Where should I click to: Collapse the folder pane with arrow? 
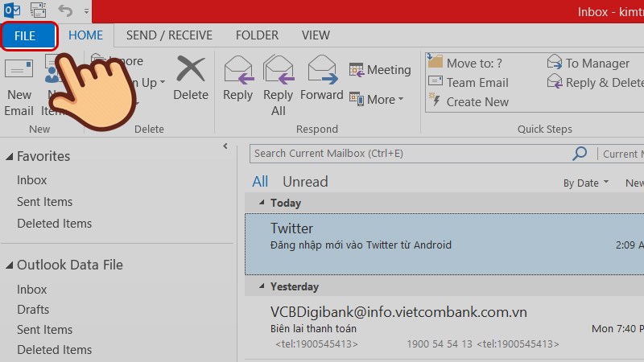pyautogui.click(x=225, y=146)
